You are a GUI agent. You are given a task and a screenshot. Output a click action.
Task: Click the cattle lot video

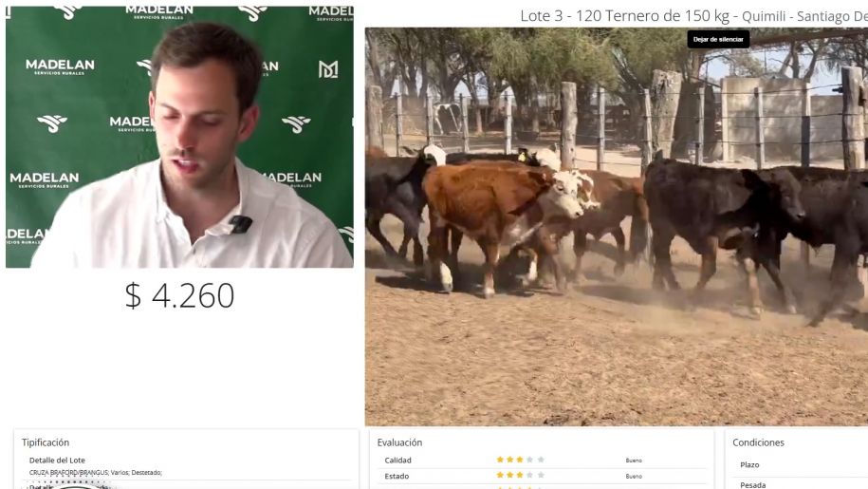tap(616, 227)
